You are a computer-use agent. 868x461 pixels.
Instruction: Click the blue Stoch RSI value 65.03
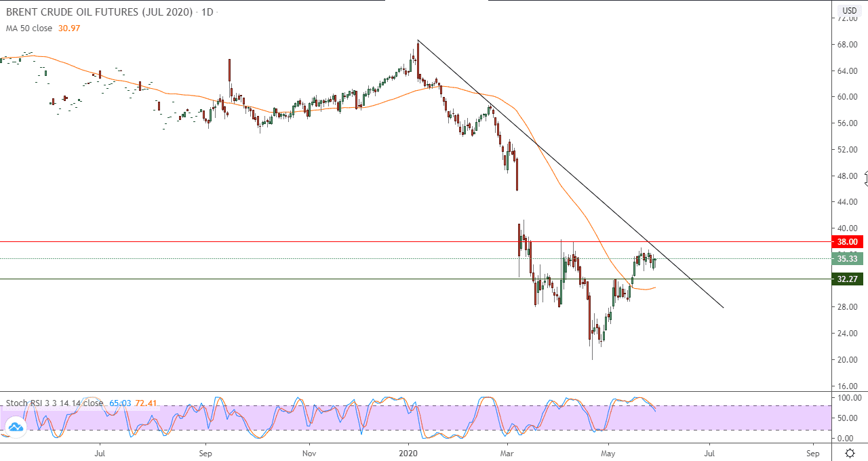[119, 403]
